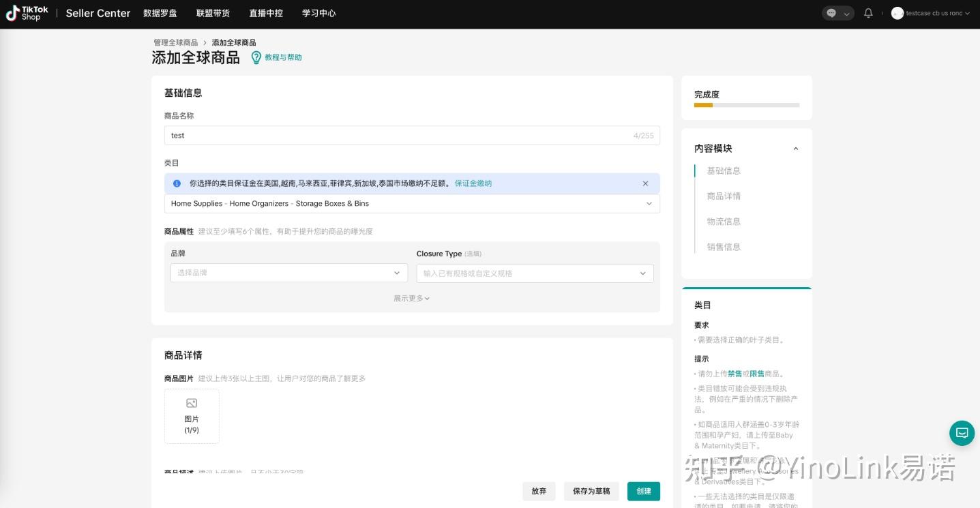Click the account avatar icon

897,13
